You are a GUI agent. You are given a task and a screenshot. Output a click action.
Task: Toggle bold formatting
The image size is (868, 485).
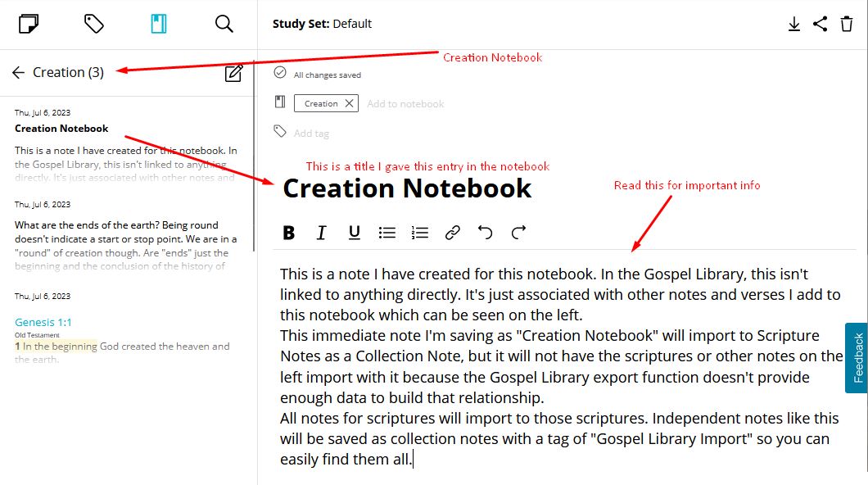point(288,233)
